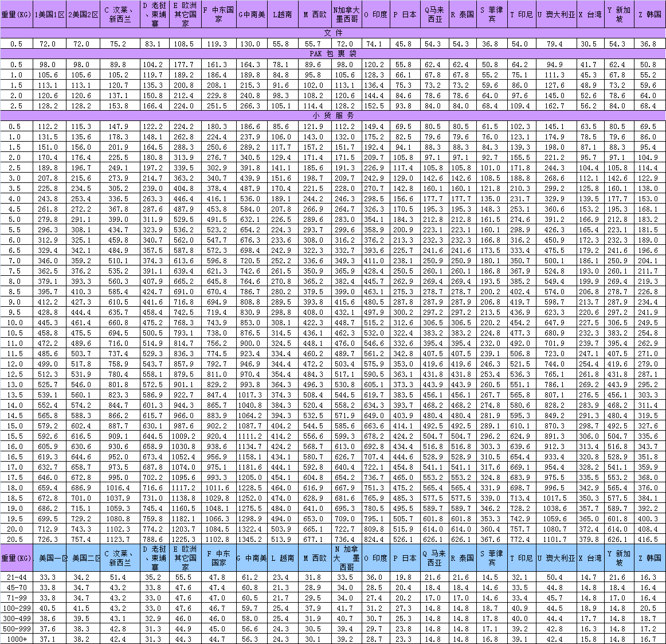Screen dimensions: 666x644
Task: Click the "21-44" weight range cell
Action: 17,577
